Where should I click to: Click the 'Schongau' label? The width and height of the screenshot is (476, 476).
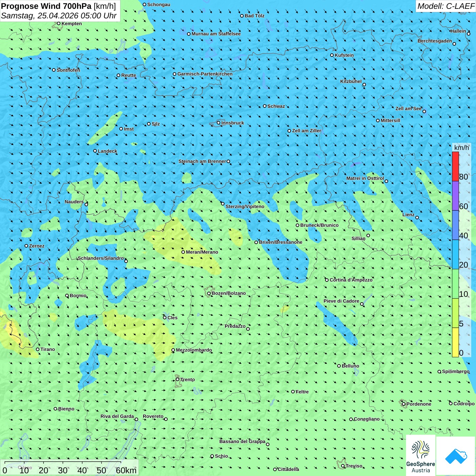159,4
